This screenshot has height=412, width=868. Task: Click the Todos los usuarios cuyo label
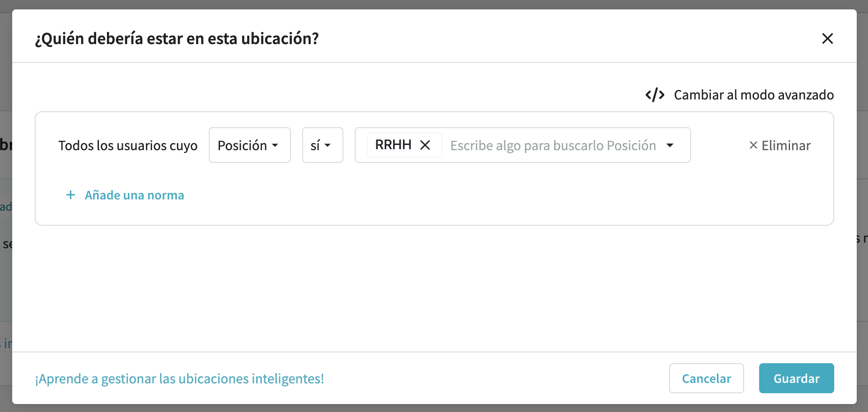pos(128,145)
